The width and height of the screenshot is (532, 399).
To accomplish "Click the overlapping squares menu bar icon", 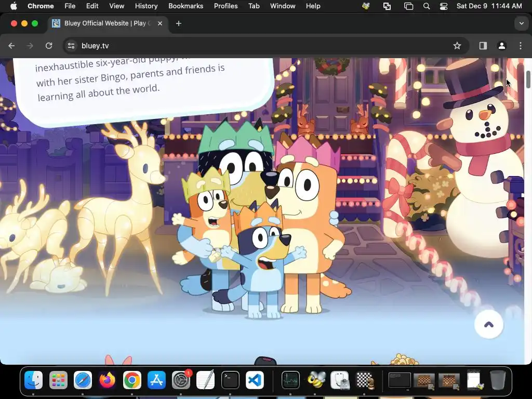I will (387, 6).
